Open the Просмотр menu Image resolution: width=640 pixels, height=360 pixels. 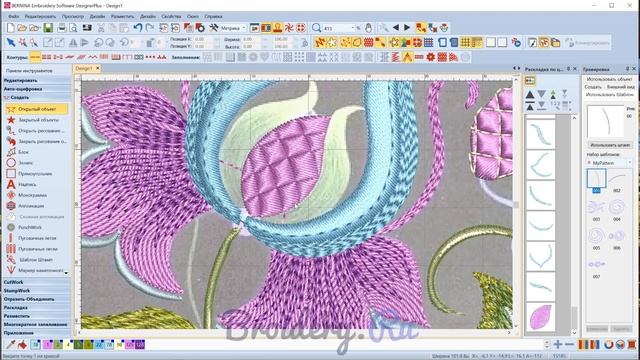[73, 16]
